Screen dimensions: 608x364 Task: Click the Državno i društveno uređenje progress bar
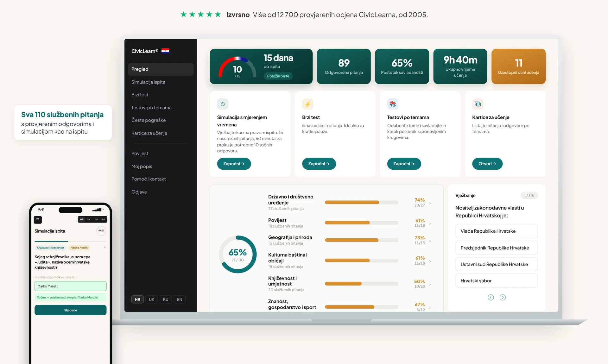(362, 202)
